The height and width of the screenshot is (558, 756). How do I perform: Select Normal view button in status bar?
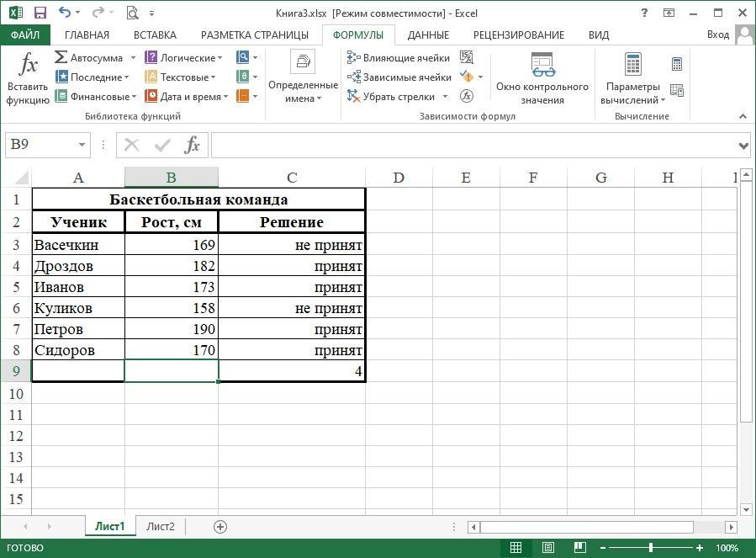pyautogui.click(x=515, y=548)
